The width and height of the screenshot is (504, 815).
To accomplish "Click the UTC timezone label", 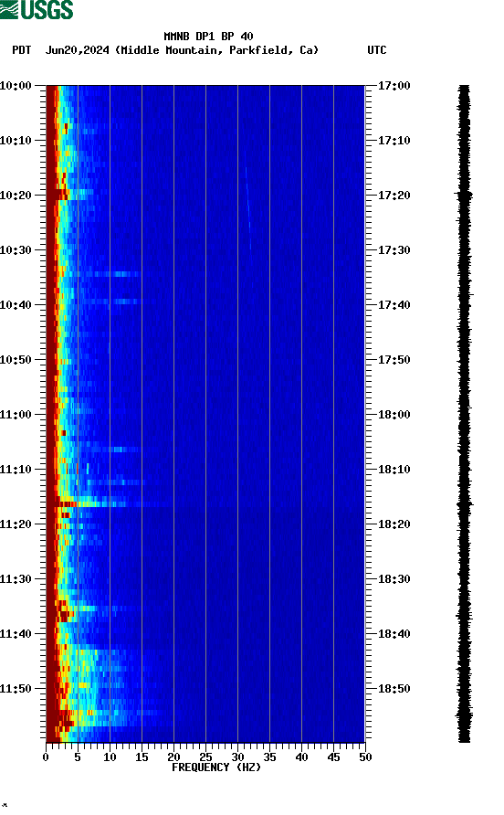I will 377,50.
